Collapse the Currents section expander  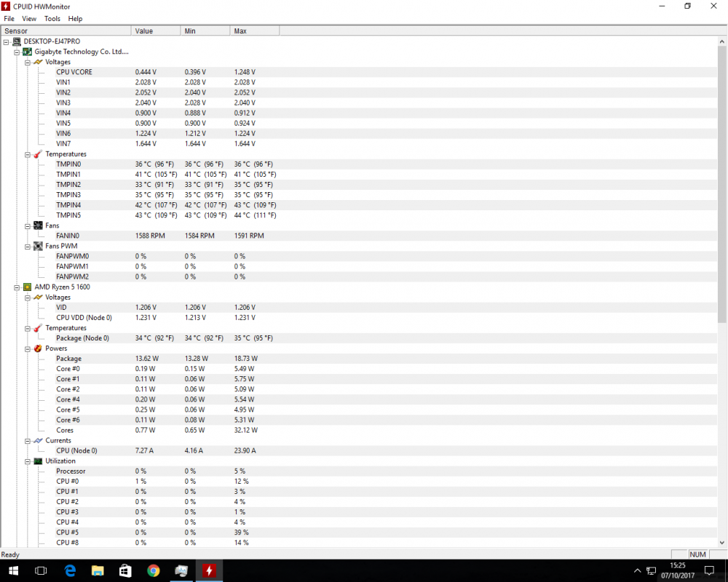[x=28, y=441]
